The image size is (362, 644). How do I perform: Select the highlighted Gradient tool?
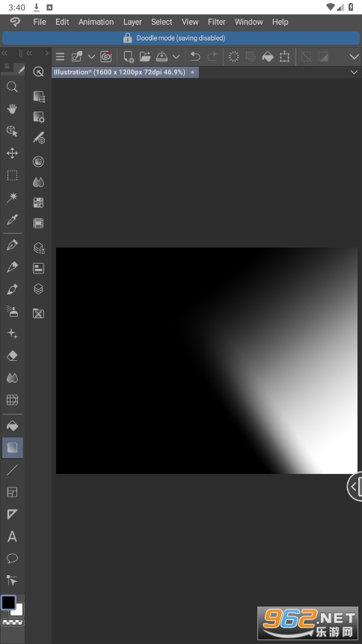tap(12, 448)
